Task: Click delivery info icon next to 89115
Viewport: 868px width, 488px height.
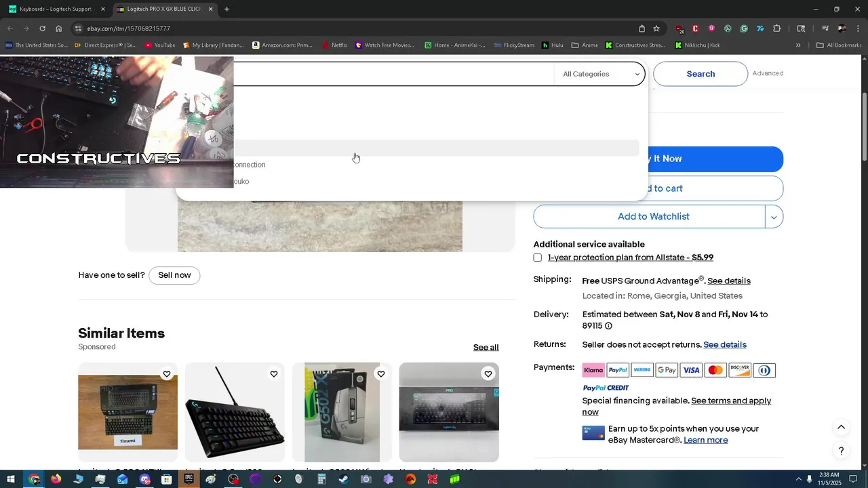Action: (608, 326)
